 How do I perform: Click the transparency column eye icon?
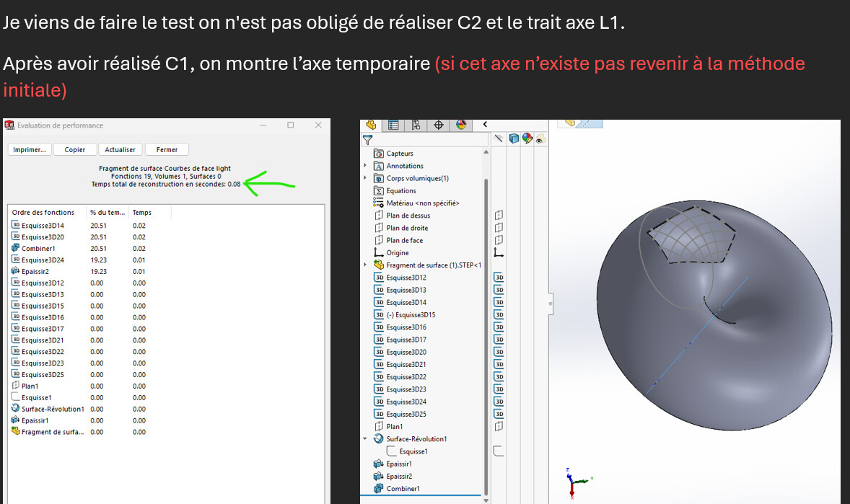540,138
